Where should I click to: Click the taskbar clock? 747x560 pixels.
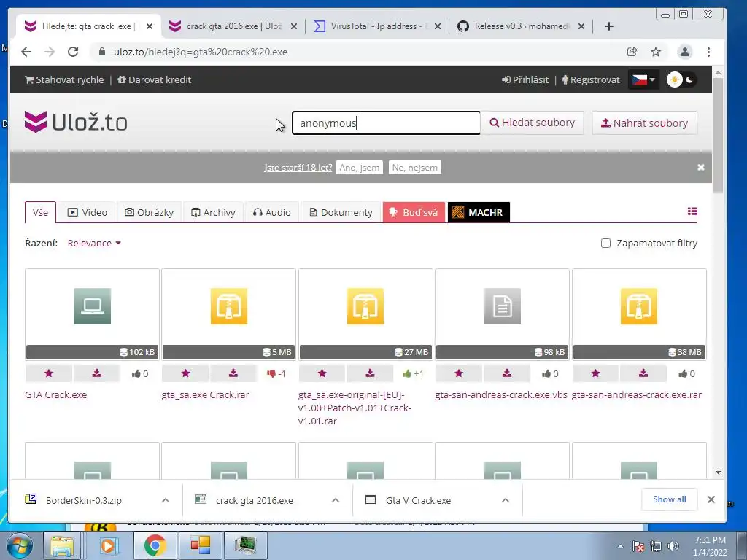710,546
